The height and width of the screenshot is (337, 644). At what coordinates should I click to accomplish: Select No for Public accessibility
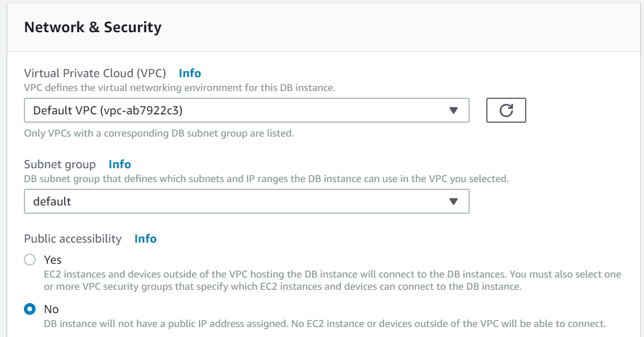(30, 309)
